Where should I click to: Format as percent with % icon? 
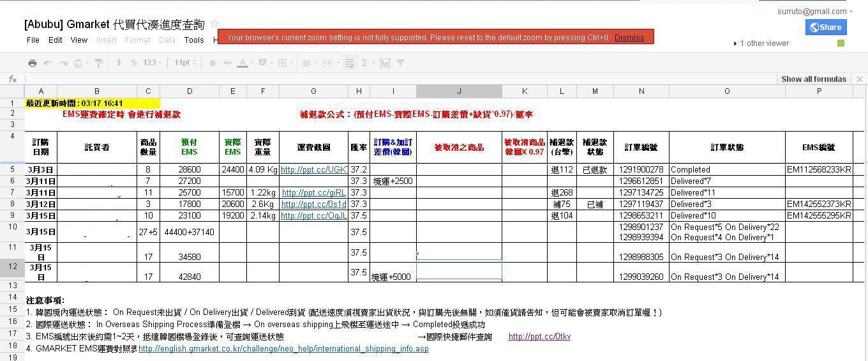[133, 63]
